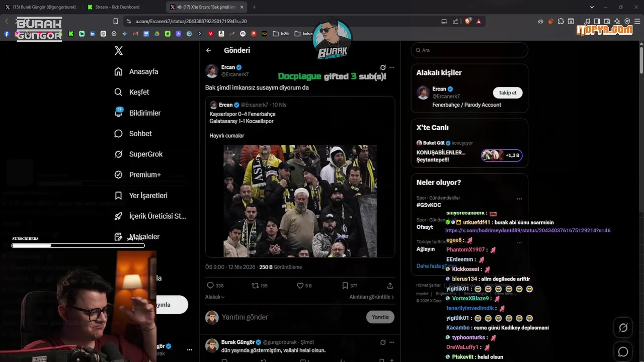Image resolution: width=644 pixels, height=362 pixels.
Task: Click Takip et button for Ercan
Action: pyautogui.click(x=508, y=93)
